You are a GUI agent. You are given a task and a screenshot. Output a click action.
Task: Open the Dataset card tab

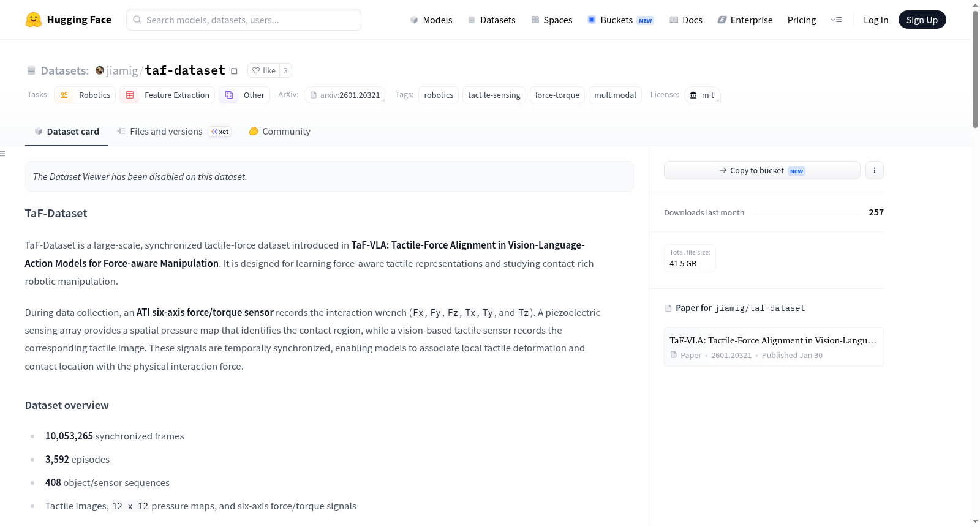point(66,131)
